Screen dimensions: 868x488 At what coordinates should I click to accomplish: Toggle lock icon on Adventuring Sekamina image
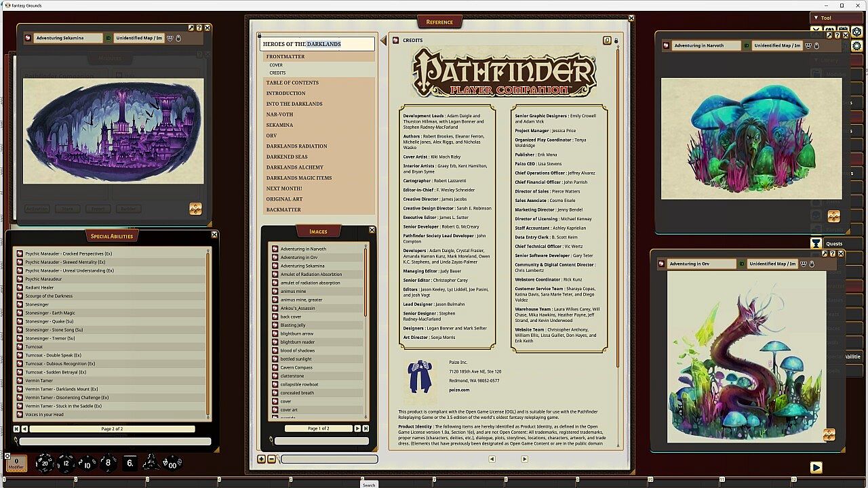pyautogui.click(x=178, y=38)
